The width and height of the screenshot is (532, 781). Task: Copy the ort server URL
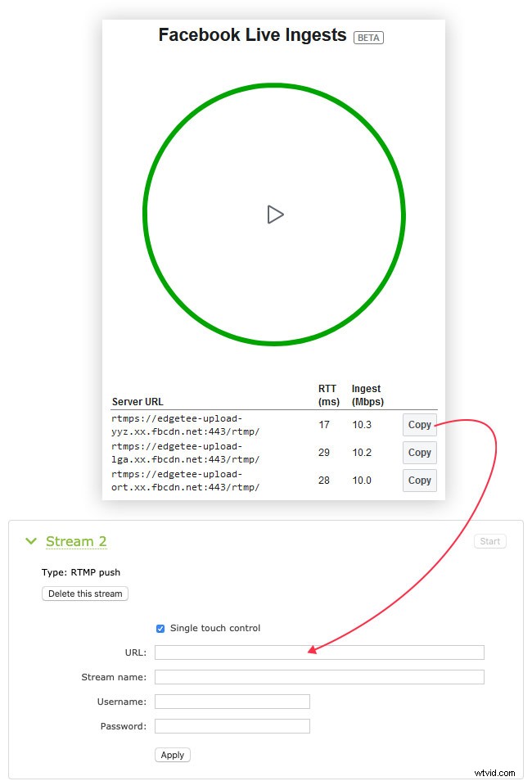pos(419,481)
